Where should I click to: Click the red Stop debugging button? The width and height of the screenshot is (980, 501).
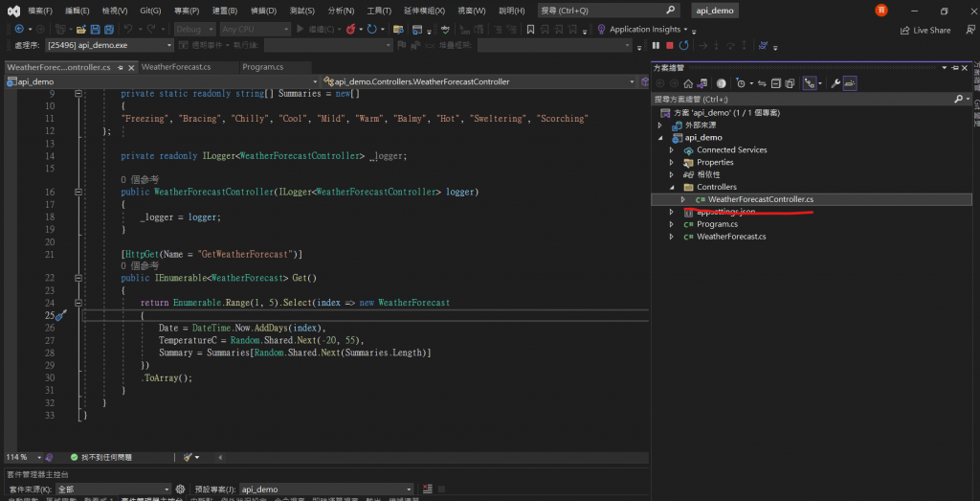(670, 45)
